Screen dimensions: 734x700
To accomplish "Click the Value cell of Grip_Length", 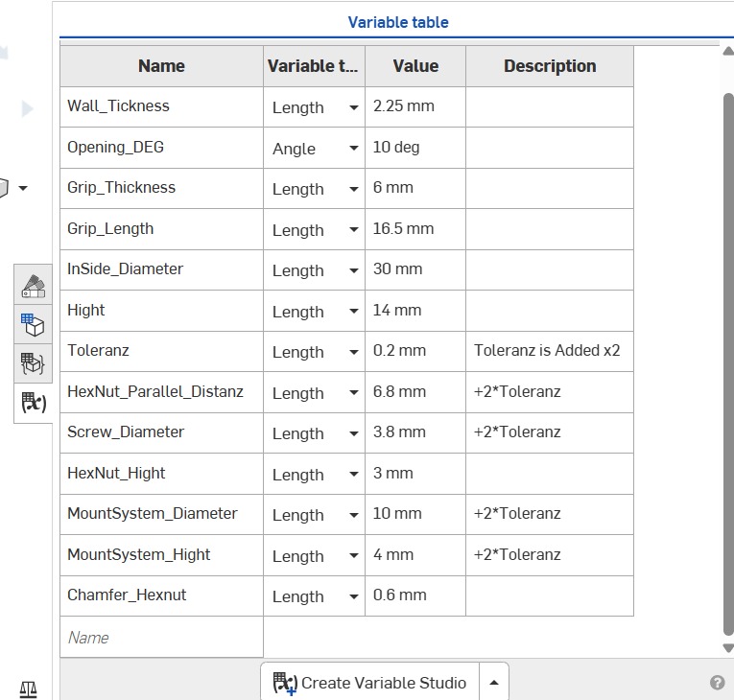I will 415,229.
